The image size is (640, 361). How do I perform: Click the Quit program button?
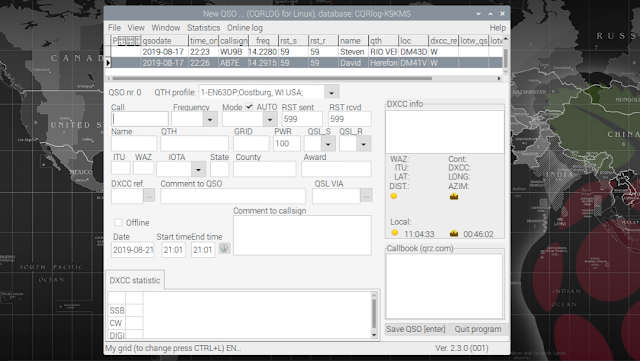click(x=478, y=329)
